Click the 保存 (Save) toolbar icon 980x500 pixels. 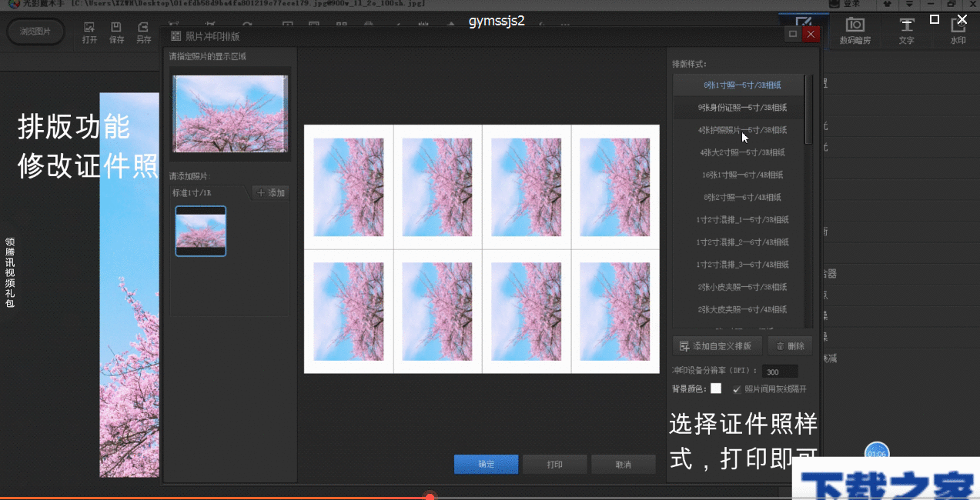(x=116, y=32)
